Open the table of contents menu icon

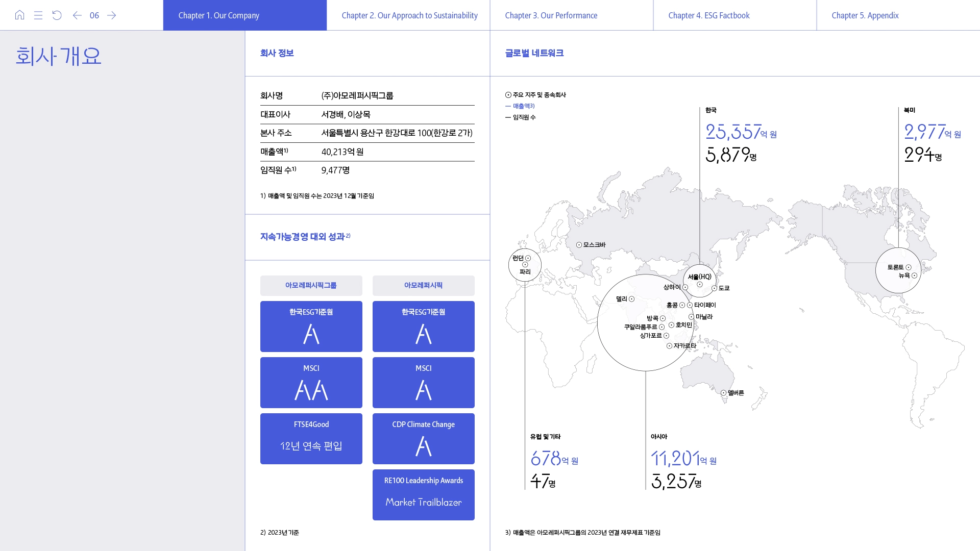click(38, 15)
